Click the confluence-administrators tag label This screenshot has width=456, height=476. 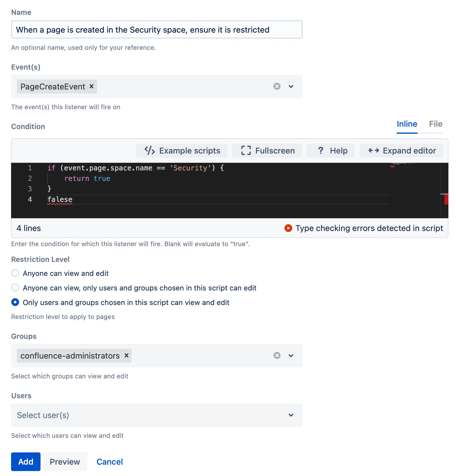70,356
